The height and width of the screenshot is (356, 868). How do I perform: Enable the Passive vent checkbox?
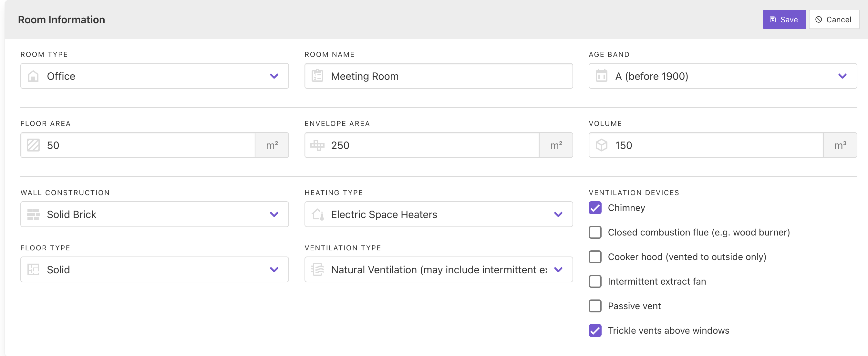point(595,306)
